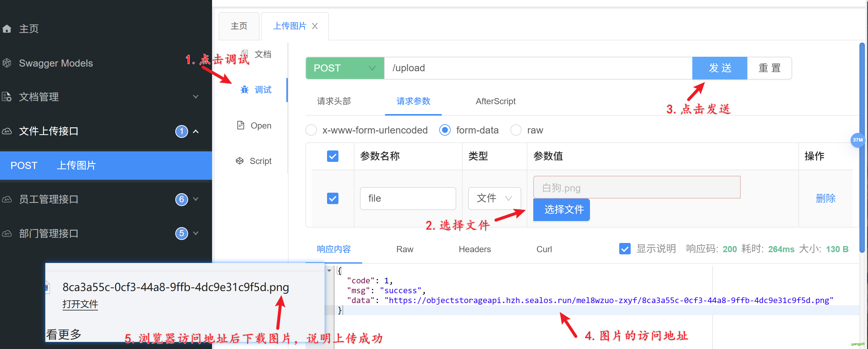
Task: Click the bug icon next to 调试
Action: [244, 90]
